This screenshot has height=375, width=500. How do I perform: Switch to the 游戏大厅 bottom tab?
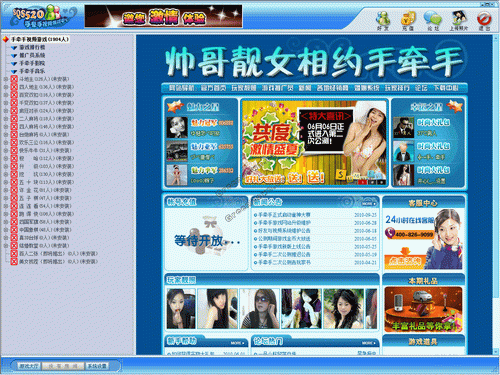[x=29, y=366]
